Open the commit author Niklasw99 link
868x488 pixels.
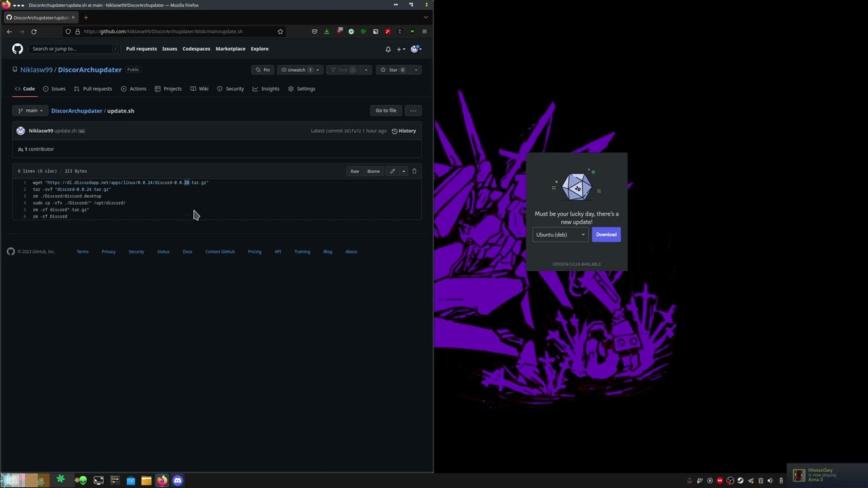click(41, 131)
